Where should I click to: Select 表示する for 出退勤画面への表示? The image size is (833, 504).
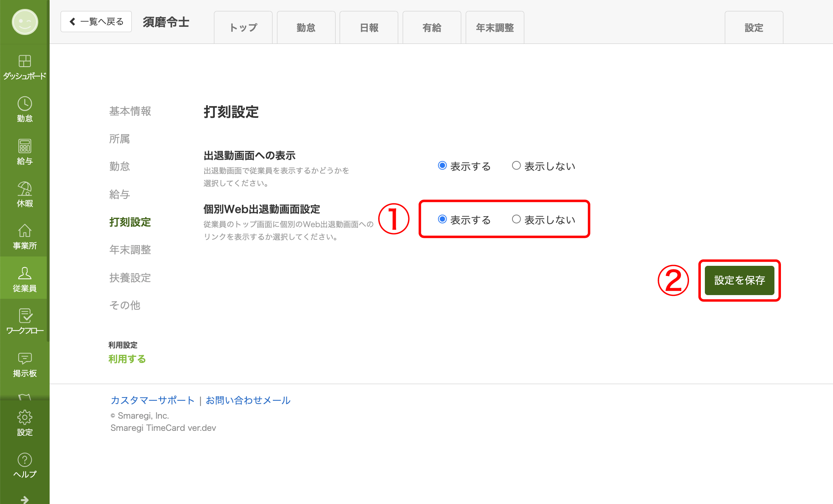[442, 166]
